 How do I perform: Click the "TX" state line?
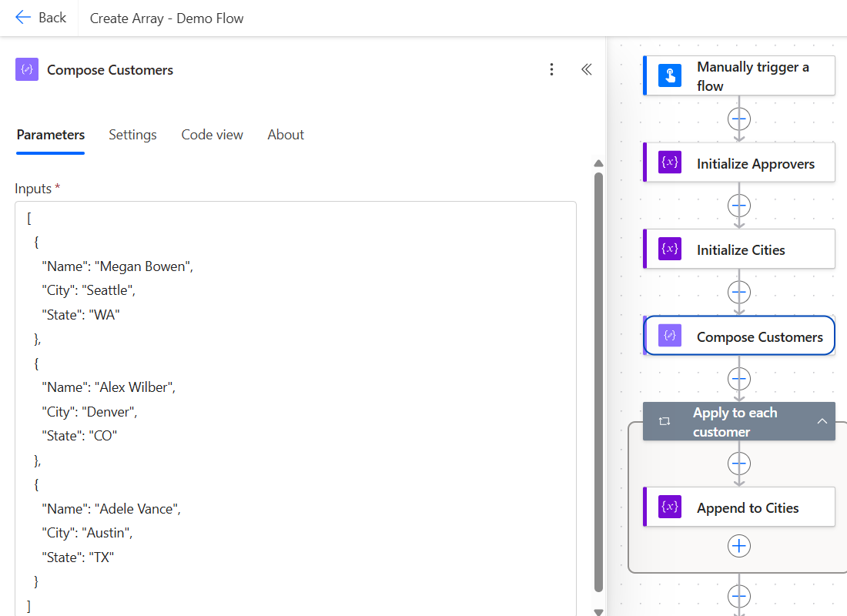[78, 557]
